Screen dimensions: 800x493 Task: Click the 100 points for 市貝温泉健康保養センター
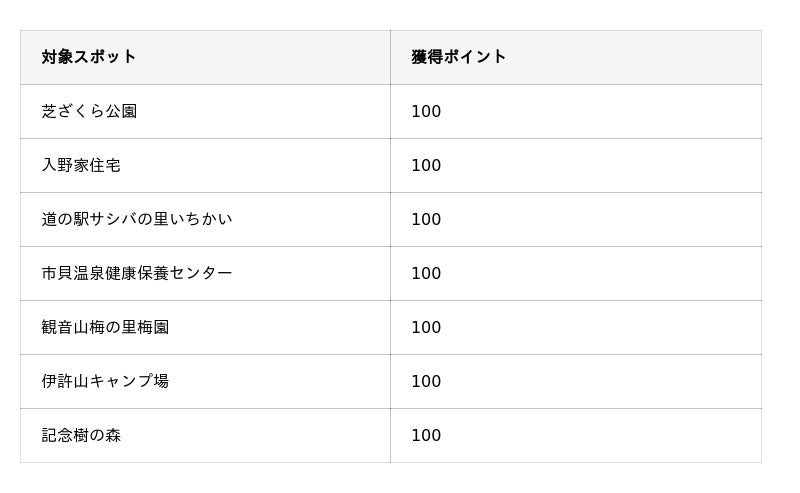tap(426, 274)
